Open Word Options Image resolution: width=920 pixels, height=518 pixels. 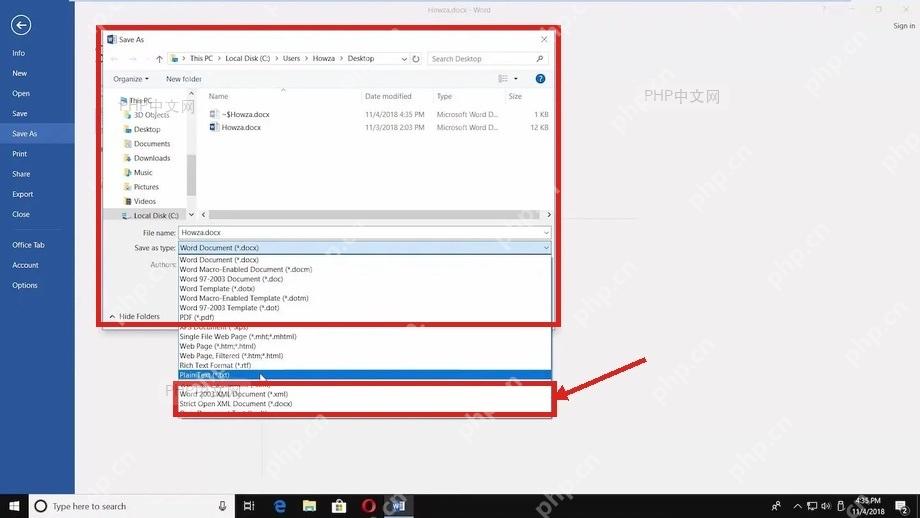point(25,285)
